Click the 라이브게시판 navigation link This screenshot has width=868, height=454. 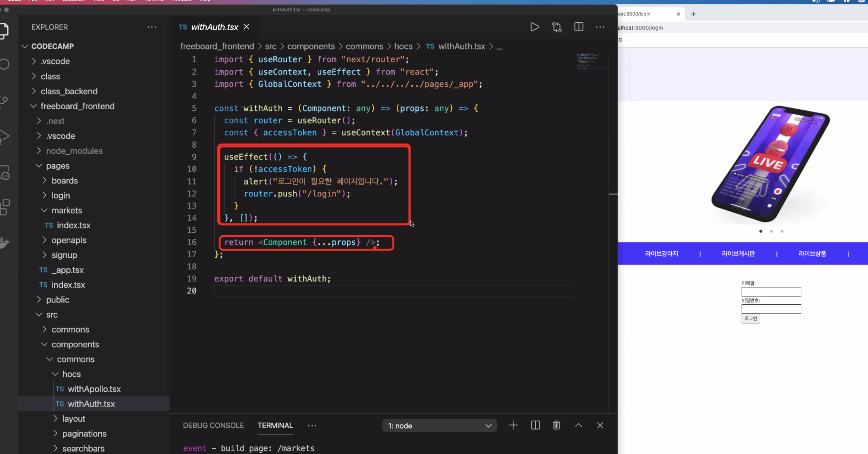[x=738, y=253]
